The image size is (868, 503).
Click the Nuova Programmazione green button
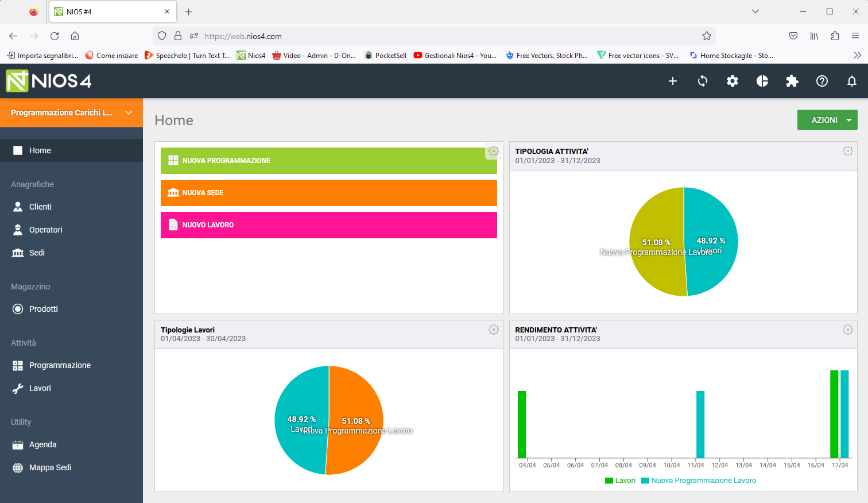pos(328,161)
